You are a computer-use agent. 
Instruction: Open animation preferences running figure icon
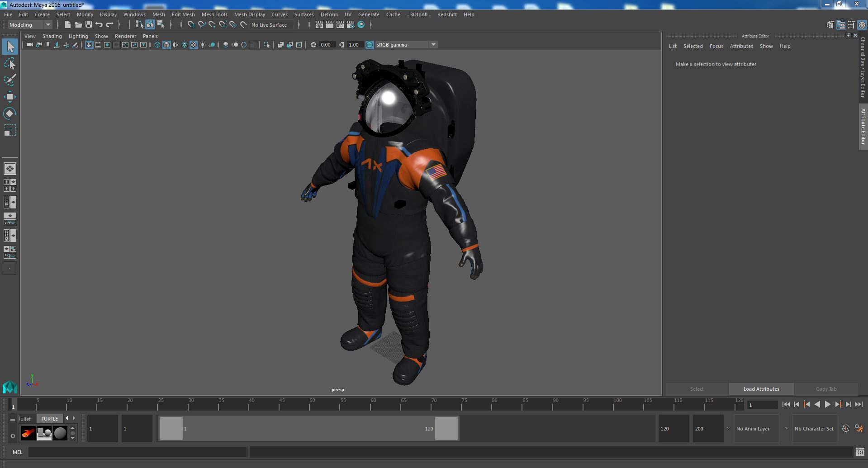(x=859, y=428)
